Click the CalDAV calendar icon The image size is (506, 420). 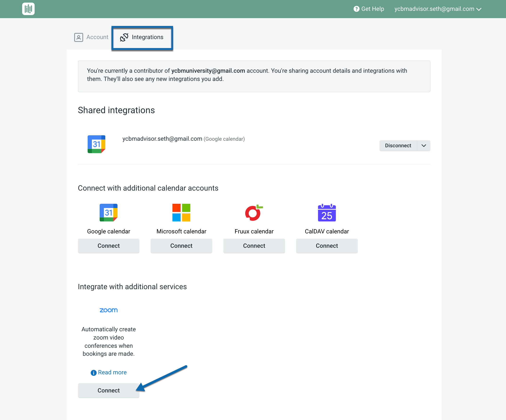click(327, 212)
